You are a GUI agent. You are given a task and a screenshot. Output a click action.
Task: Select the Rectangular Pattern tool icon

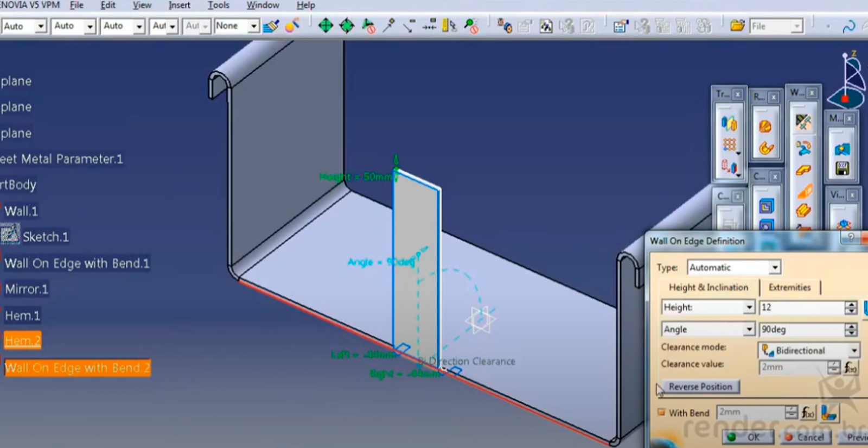[729, 145]
